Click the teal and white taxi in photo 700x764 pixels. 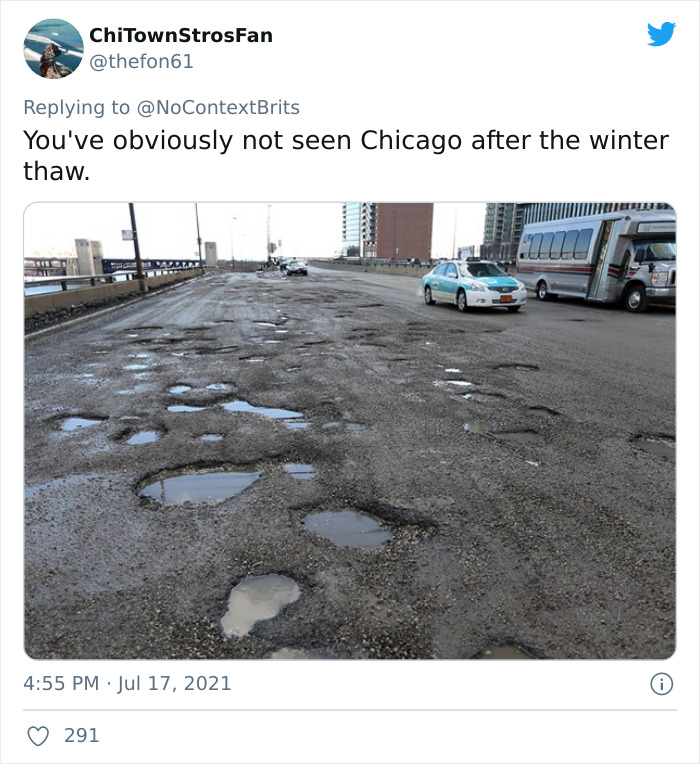click(473, 286)
